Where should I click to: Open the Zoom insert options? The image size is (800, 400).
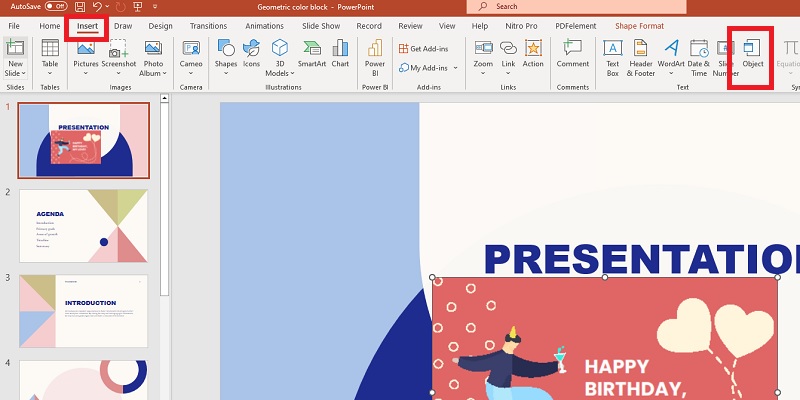[x=483, y=58]
